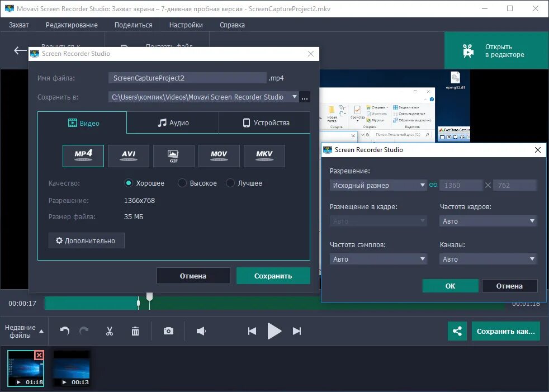
Task: Open the Частота сэмплов dropdown
Action: click(378, 259)
